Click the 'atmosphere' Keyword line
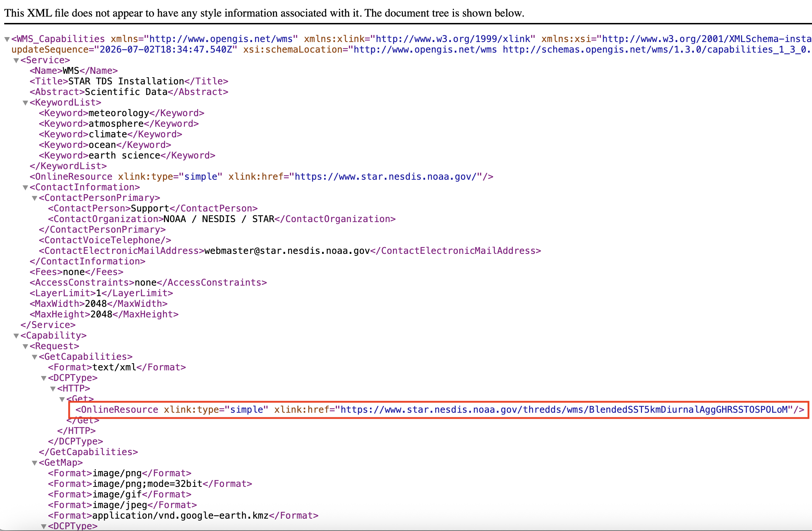Screen dimensions: 812x531 coord(119,124)
